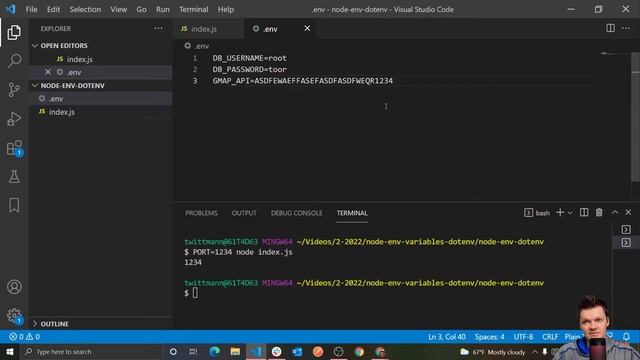Open File Explorer from taskbar
640x360 pixels.
[x=235, y=351]
